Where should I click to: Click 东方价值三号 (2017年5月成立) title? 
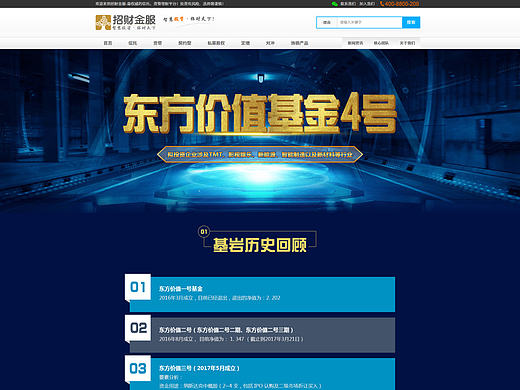pyautogui.click(x=199, y=368)
